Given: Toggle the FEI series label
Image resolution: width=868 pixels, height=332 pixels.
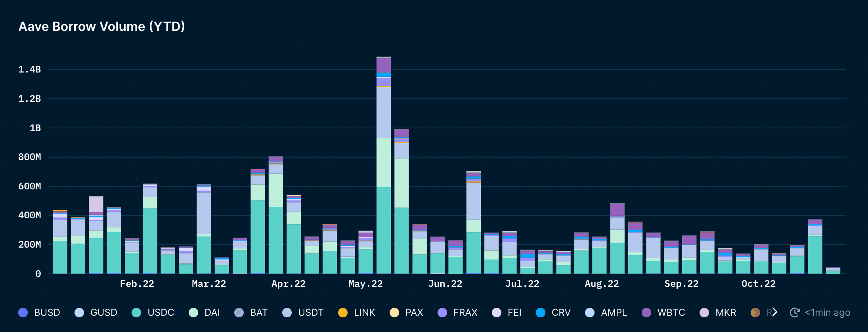Looking at the screenshot, I should pyautogui.click(x=514, y=313).
